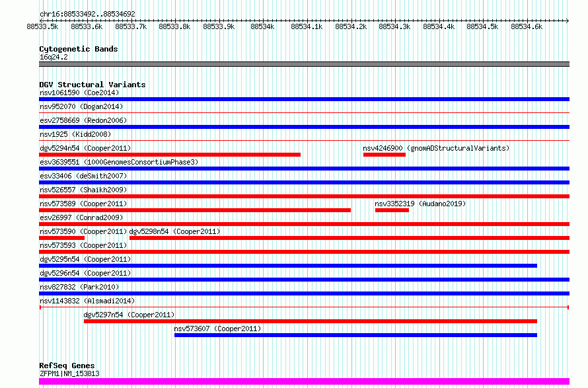588x388 pixels.
Task: Select nsv526557 (Shaikh2009) variant label
Action: click(83, 190)
